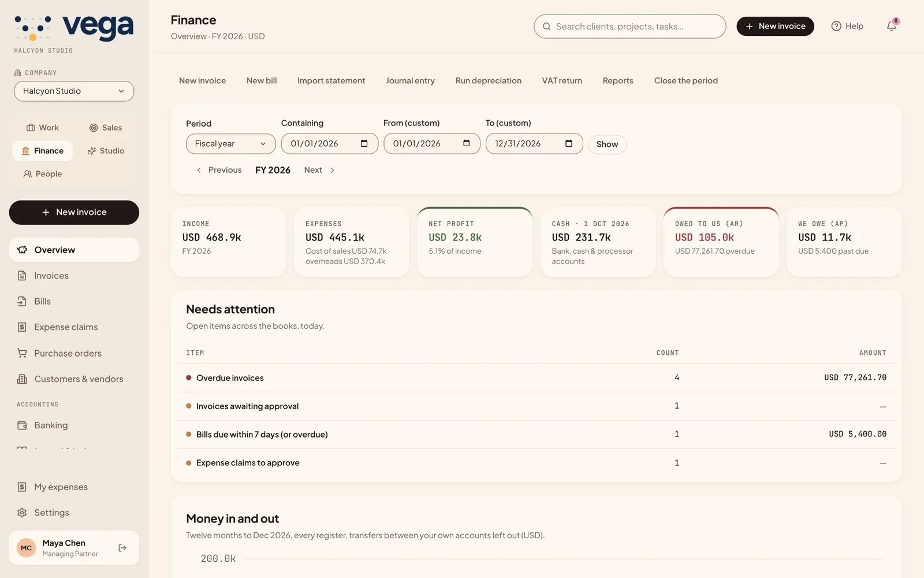Click the Show button
The image size is (924, 578).
(x=607, y=144)
